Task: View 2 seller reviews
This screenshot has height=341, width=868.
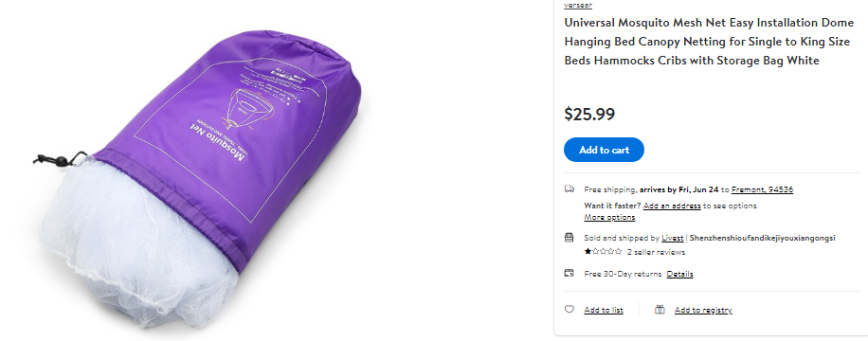Action: pyautogui.click(x=656, y=252)
